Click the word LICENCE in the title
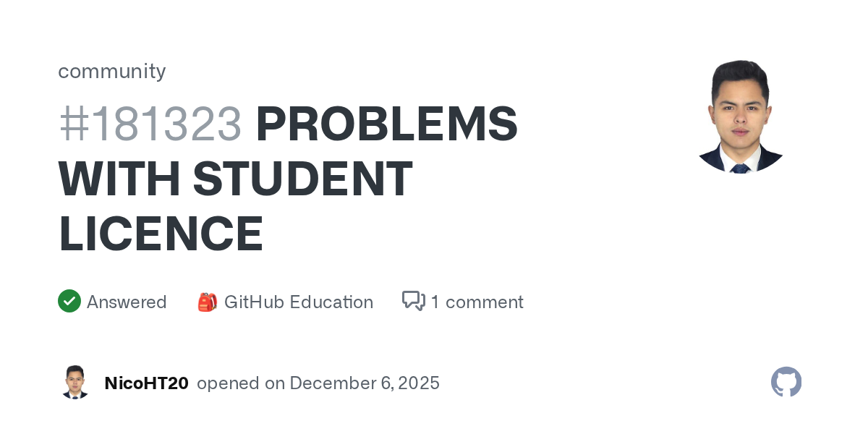This screenshot has width=868, height=434. (x=161, y=233)
